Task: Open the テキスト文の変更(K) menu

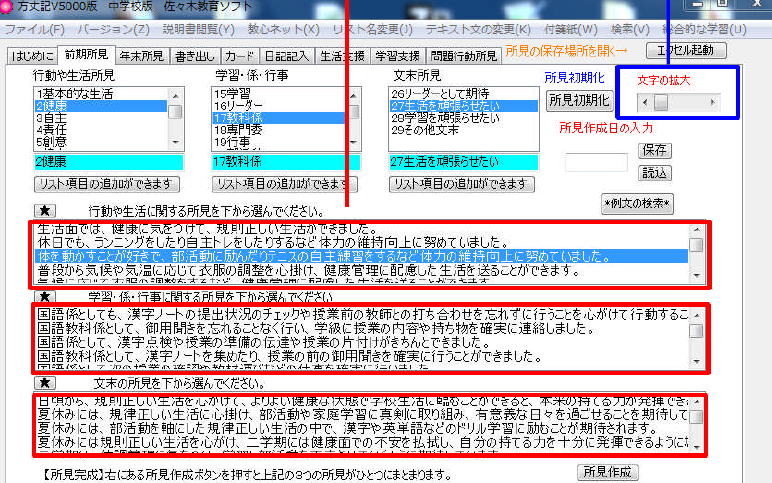Action: pyautogui.click(x=478, y=30)
